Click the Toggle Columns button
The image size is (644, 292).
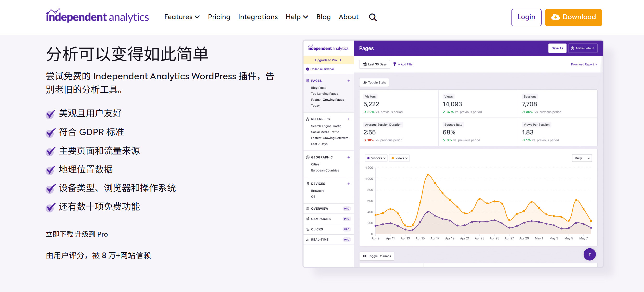coord(377,256)
